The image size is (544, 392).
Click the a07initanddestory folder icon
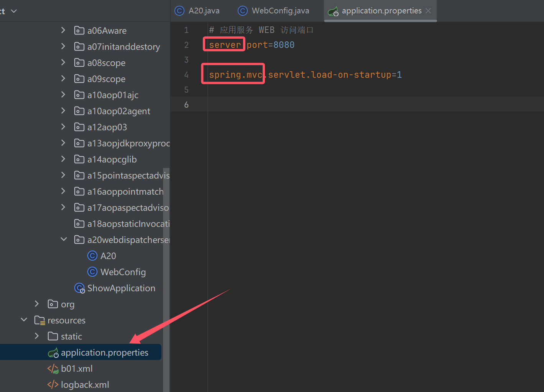pyautogui.click(x=79, y=46)
